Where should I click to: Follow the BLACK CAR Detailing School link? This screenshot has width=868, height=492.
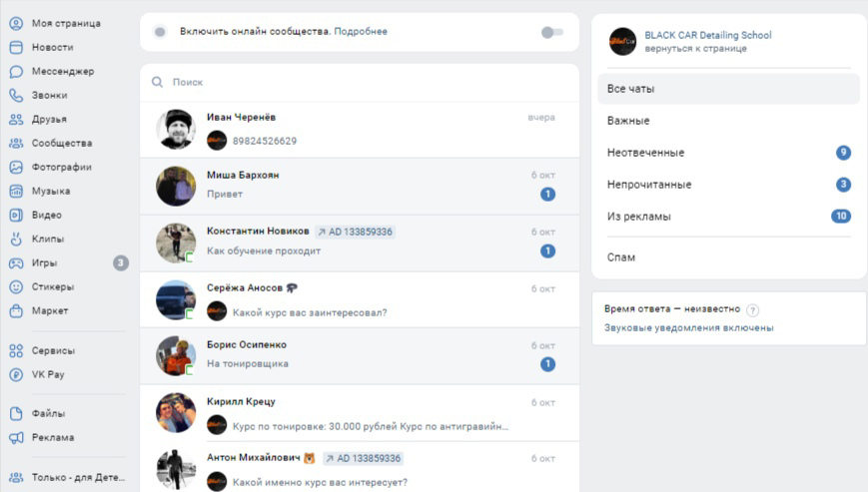[707, 35]
